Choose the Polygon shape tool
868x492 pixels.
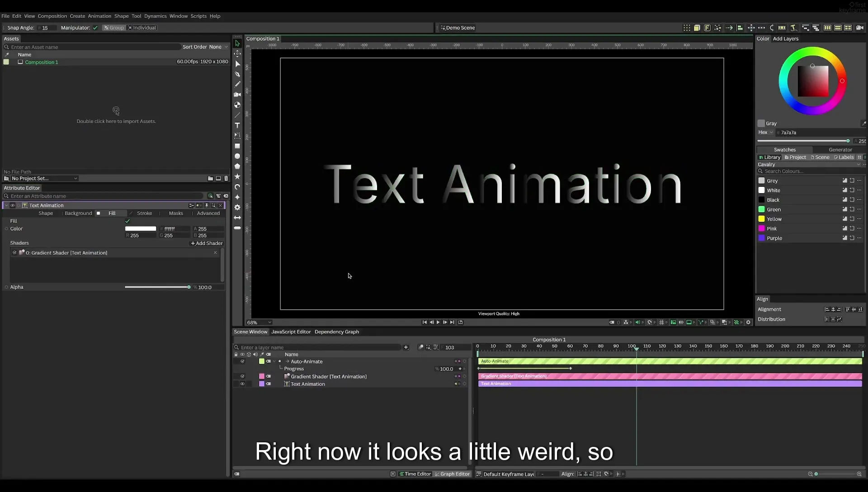(x=237, y=166)
